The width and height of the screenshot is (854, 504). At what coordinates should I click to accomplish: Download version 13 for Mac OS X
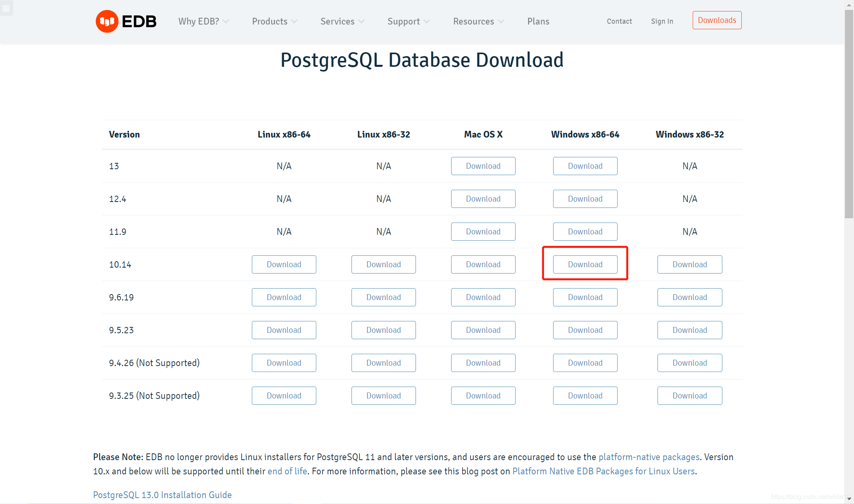483,166
